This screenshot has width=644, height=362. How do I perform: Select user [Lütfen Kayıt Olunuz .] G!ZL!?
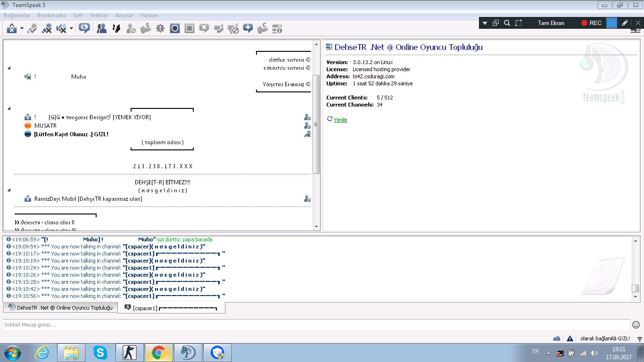71,134
